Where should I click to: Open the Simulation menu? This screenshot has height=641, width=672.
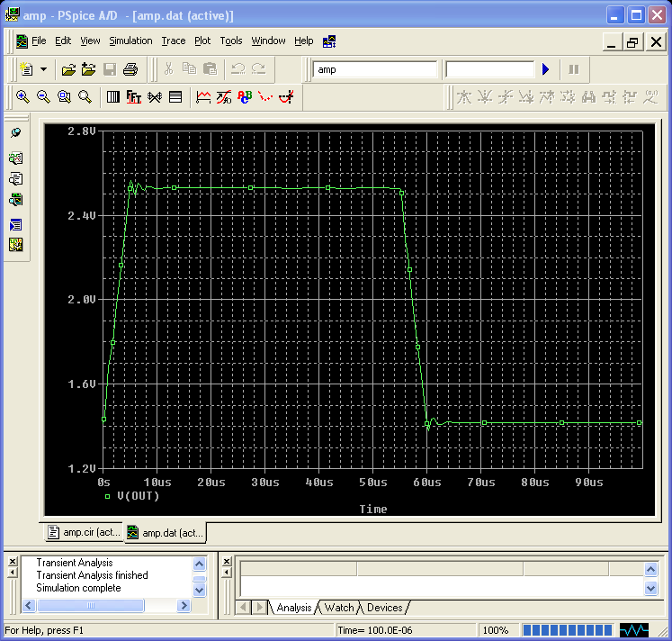(x=130, y=41)
